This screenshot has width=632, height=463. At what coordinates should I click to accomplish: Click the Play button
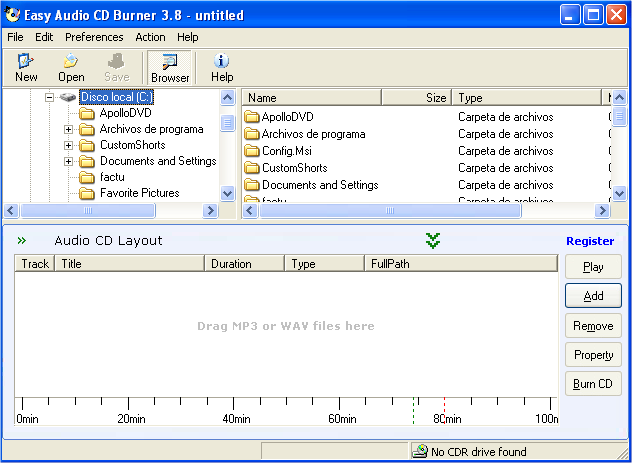click(593, 267)
